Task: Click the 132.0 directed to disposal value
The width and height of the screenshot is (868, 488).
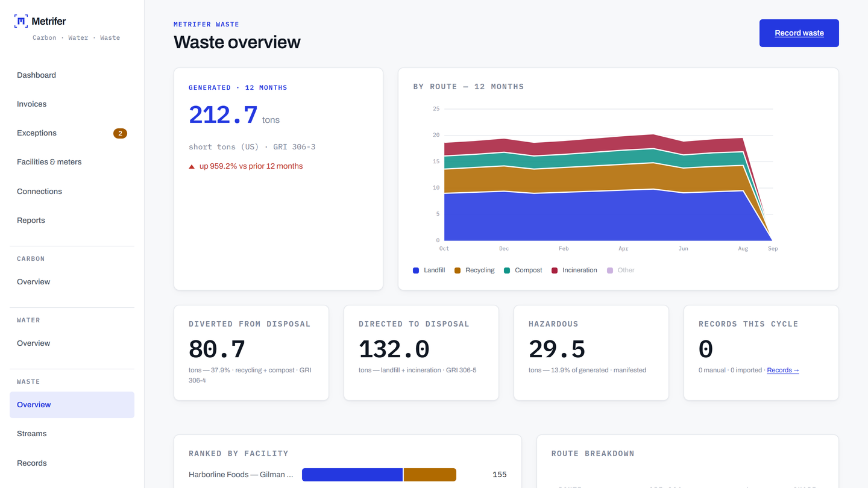Action: (394, 349)
